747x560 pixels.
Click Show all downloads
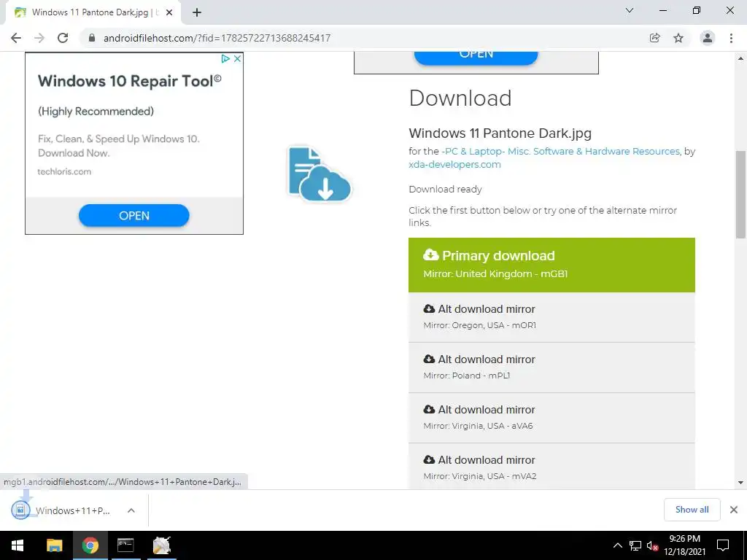(692, 510)
